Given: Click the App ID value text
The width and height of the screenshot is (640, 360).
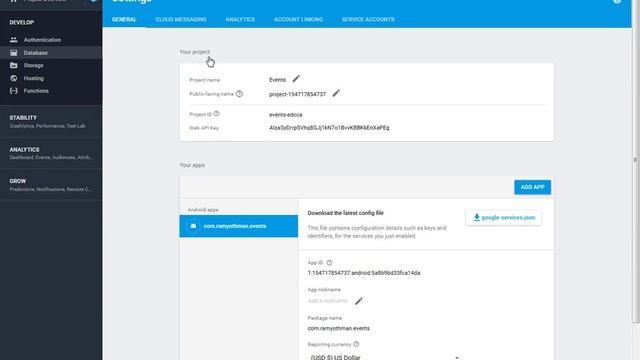Looking at the screenshot, I should tap(364, 273).
